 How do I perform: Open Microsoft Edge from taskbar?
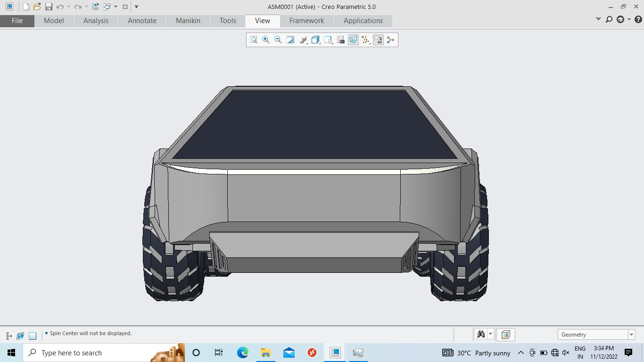[x=242, y=353]
